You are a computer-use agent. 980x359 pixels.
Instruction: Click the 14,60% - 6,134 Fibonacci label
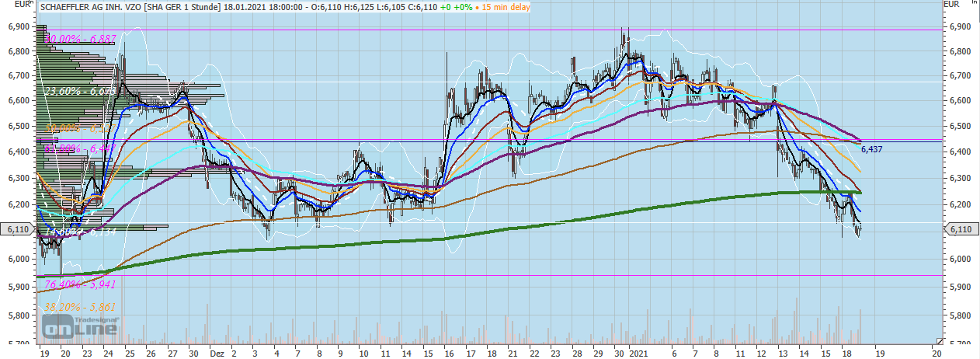(80, 232)
